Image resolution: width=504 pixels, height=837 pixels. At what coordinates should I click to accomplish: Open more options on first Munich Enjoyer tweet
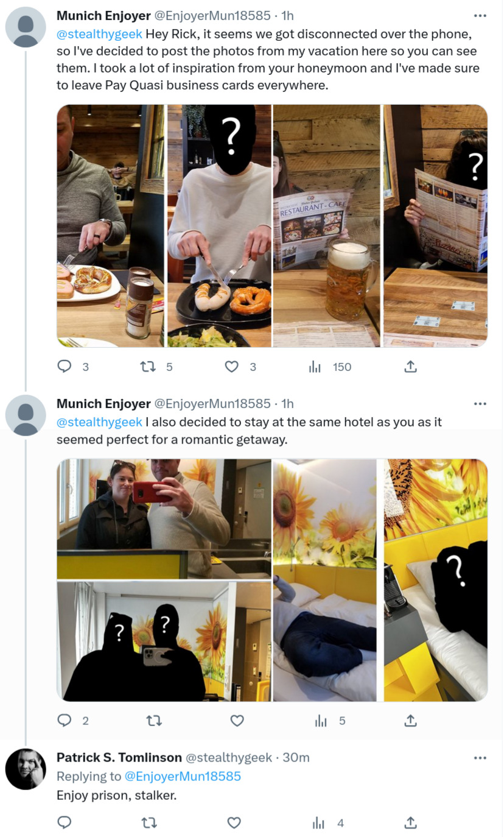click(x=480, y=15)
